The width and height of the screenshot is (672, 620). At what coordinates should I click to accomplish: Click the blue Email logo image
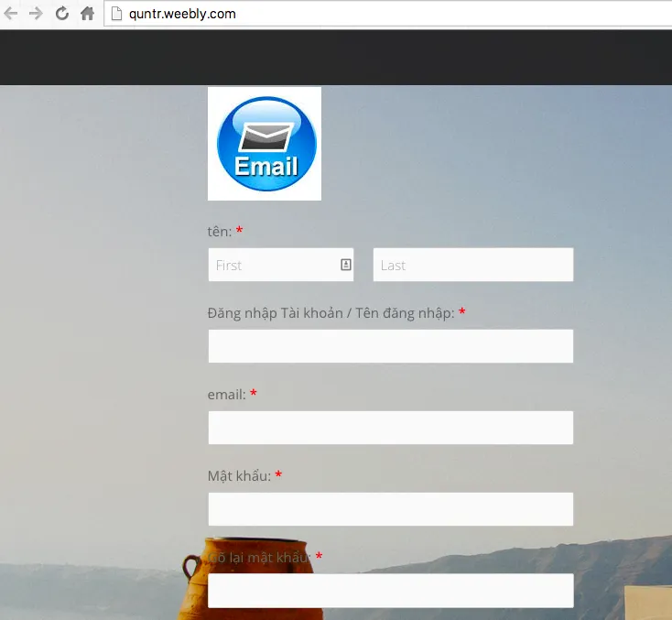(x=265, y=144)
